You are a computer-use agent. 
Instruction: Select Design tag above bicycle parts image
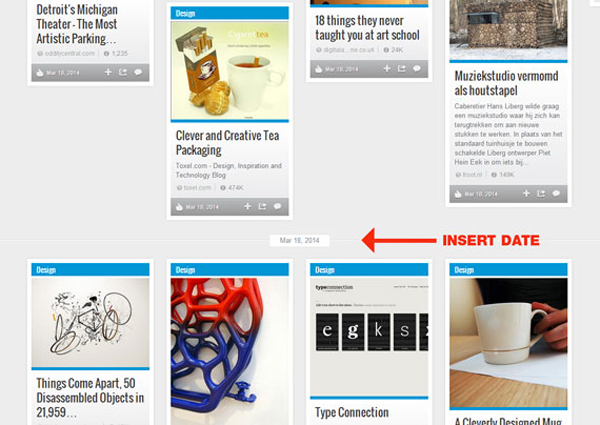pos(46,270)
